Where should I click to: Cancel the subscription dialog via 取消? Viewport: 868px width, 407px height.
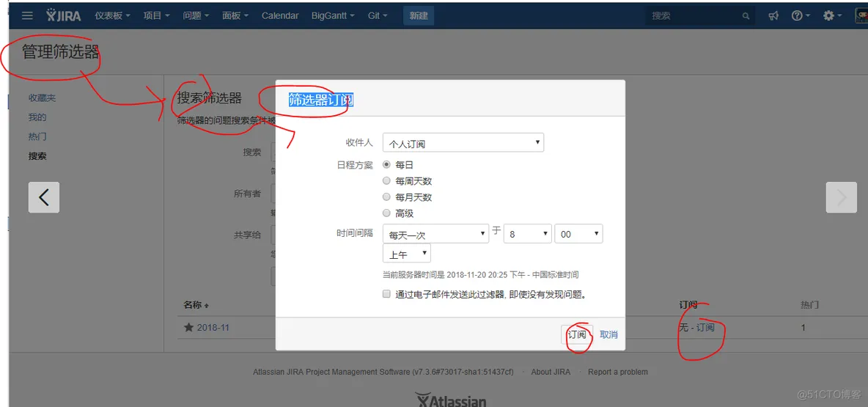point(609,334)
